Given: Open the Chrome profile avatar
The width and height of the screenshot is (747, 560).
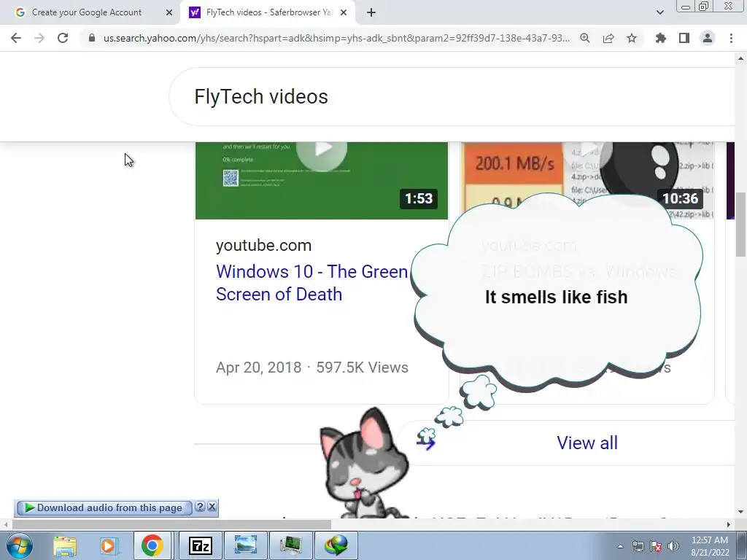Looking at the screenshot, I should [708, 38].
